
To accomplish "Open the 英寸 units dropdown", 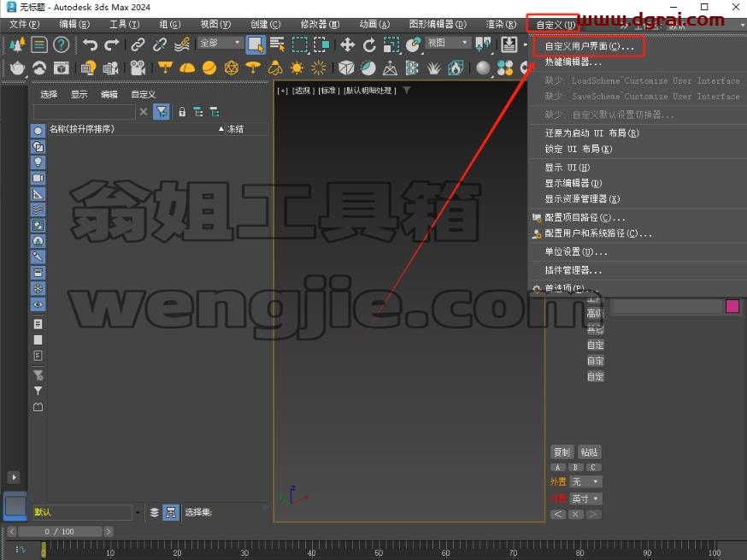I will coord(586,499).
